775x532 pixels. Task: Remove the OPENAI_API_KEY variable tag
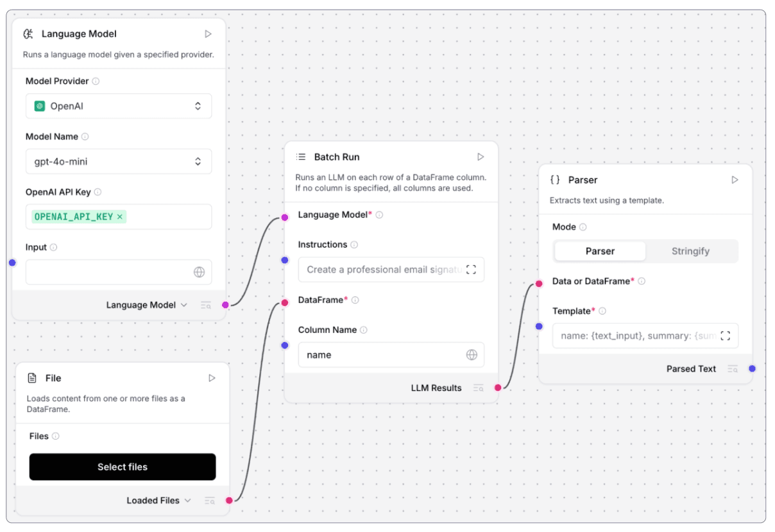(x=120, y=217)
